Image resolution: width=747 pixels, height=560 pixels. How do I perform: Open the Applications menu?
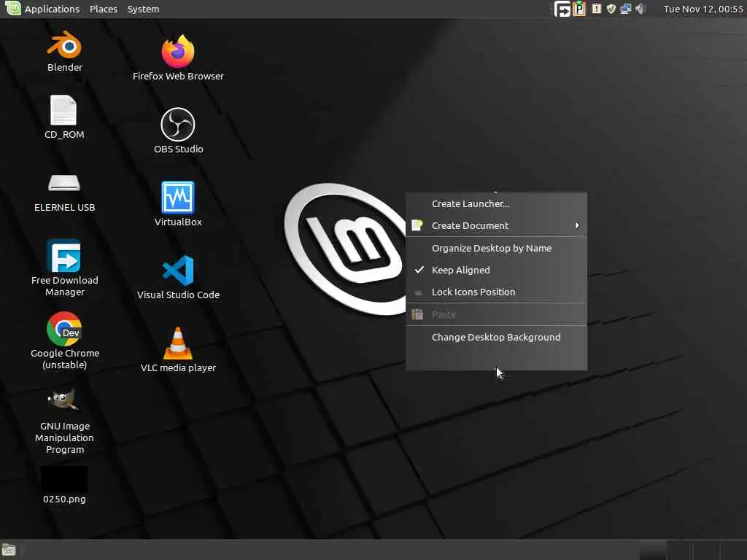52,9
